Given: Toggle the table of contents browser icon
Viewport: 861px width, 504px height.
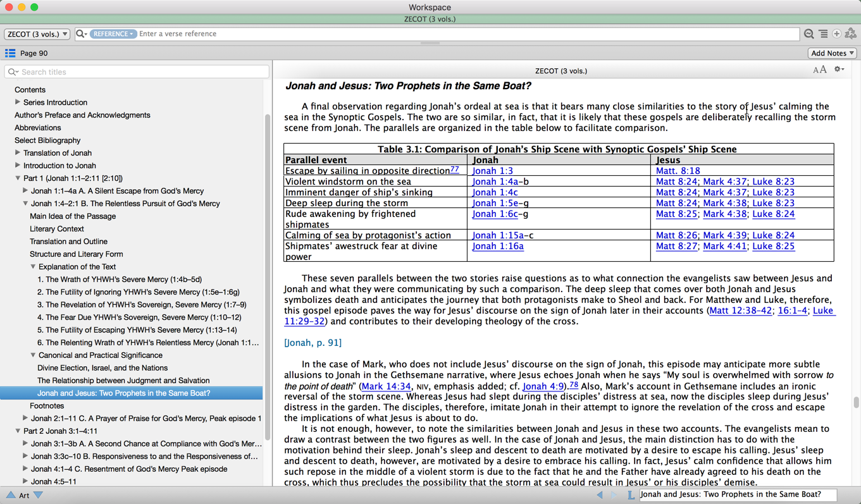Looking at the screenshot, I should (x=10, y=53).
